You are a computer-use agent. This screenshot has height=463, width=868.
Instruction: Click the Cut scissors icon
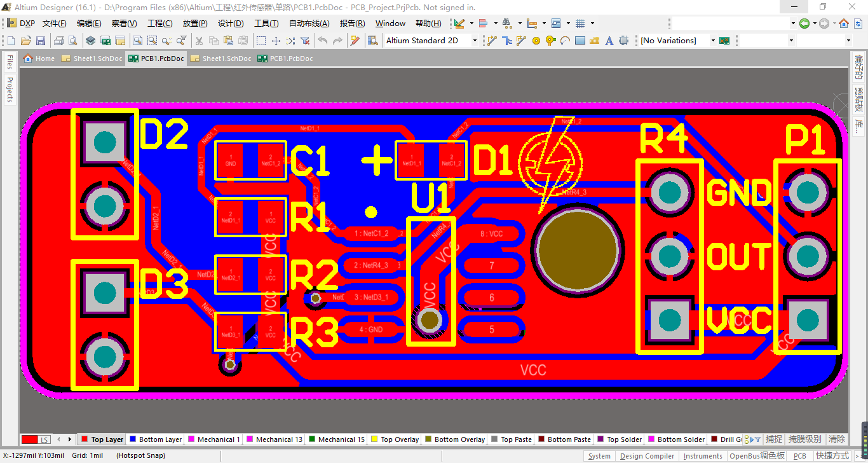pos(198,41)
